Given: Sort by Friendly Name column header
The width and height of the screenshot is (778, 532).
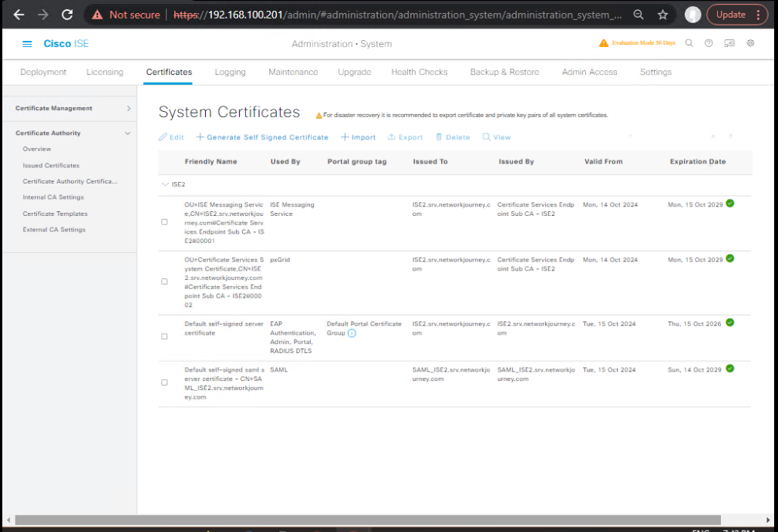Looking at the screenshot, I should point(210,161).
